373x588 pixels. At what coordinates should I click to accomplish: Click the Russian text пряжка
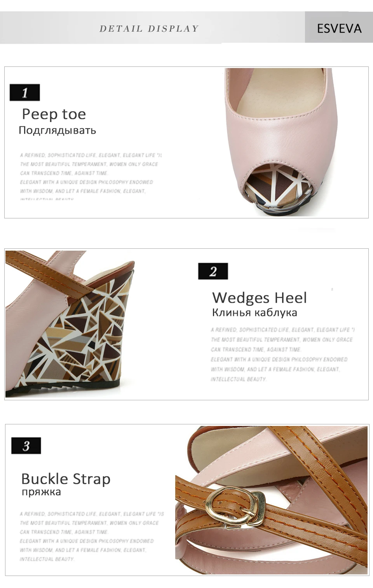[41, 492]
